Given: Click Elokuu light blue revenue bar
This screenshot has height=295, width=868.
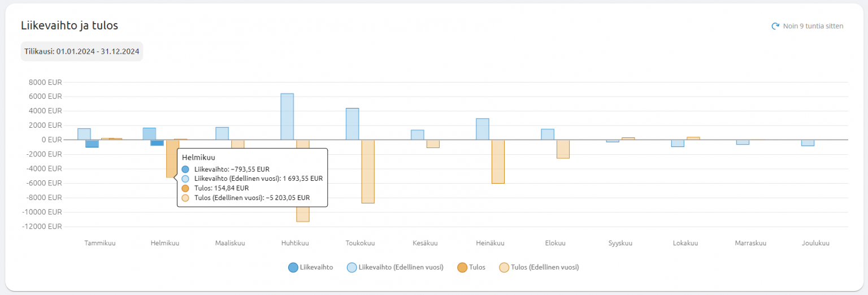Looking at the screenshot, I should (548, 135).
